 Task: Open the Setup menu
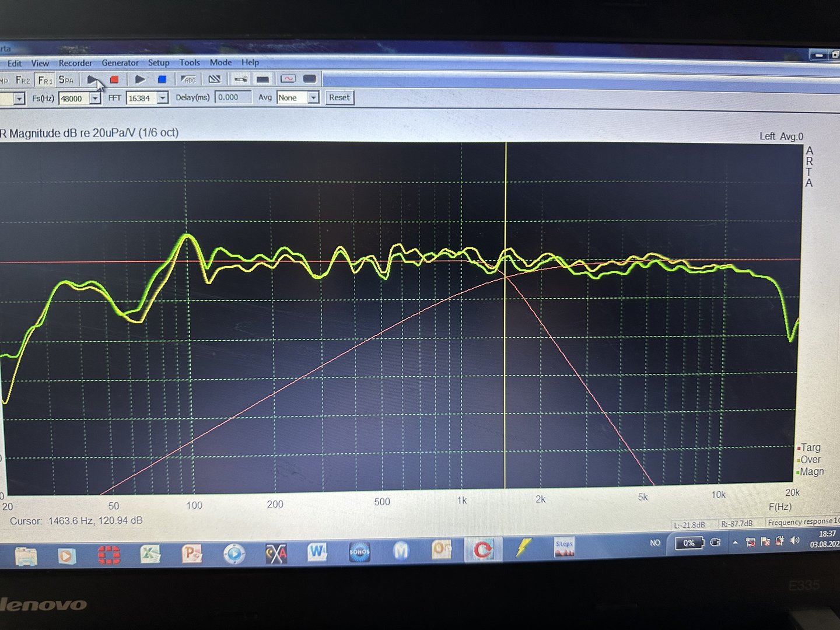tap(159, 62)
